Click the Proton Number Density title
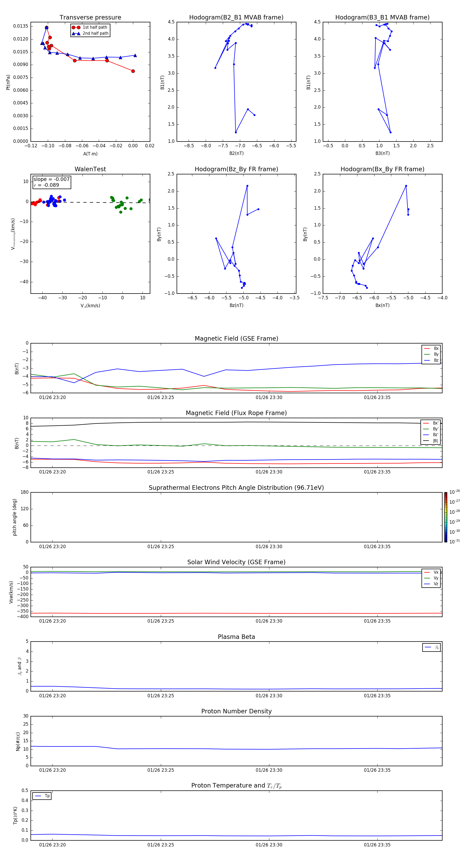Screen dimensions: 473x868 pyautogui.click(x=236, y=711)
